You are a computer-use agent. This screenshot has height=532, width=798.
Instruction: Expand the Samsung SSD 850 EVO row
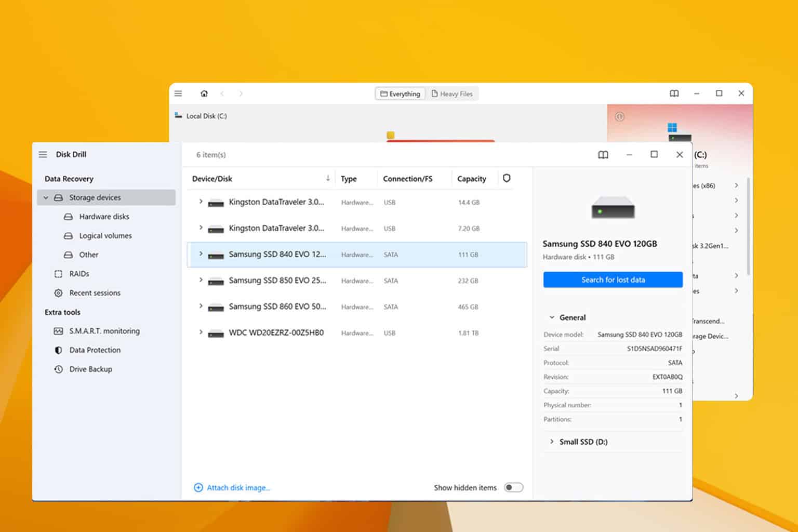[201, 281]
